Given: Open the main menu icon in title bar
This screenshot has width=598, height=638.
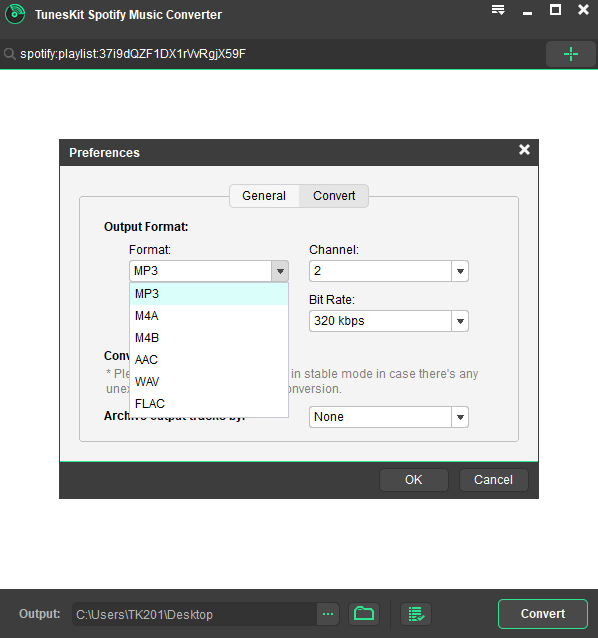Looking at the screenshot, I should [498, 10].
